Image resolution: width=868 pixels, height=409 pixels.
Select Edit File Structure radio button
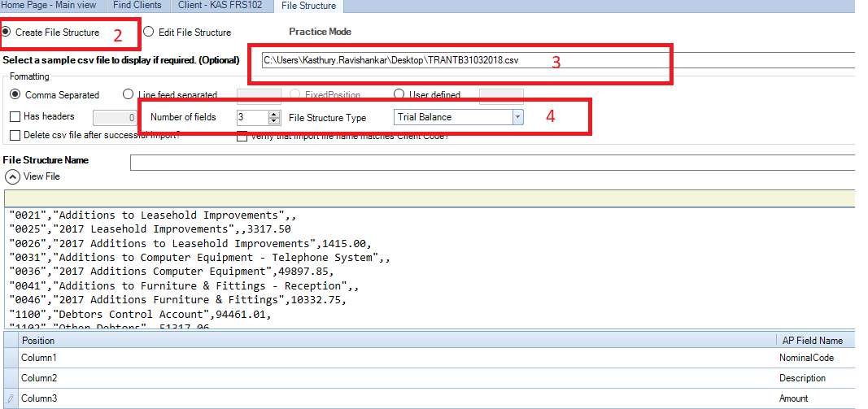pos(148,32)
